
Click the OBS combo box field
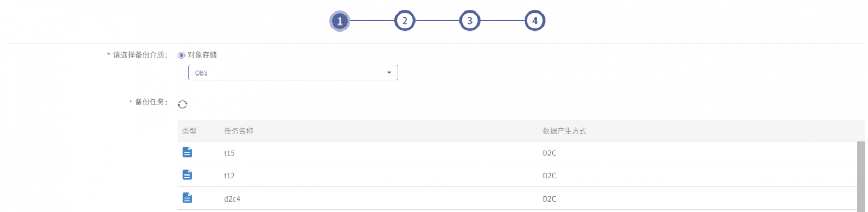click(x=293, y=73)
